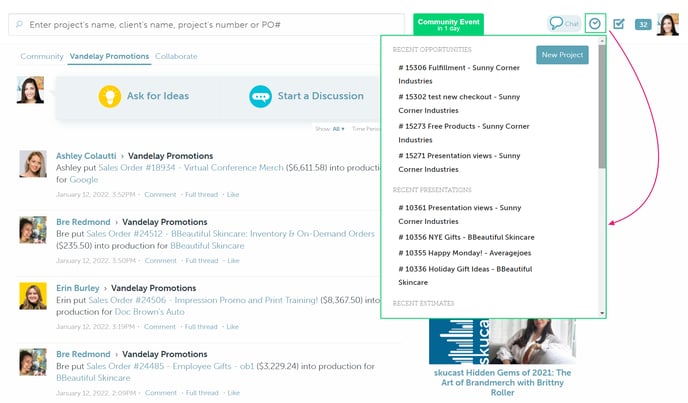688x403 pixels.
Task: Click Start a Discussion
Action: click(x=320, y=96)
